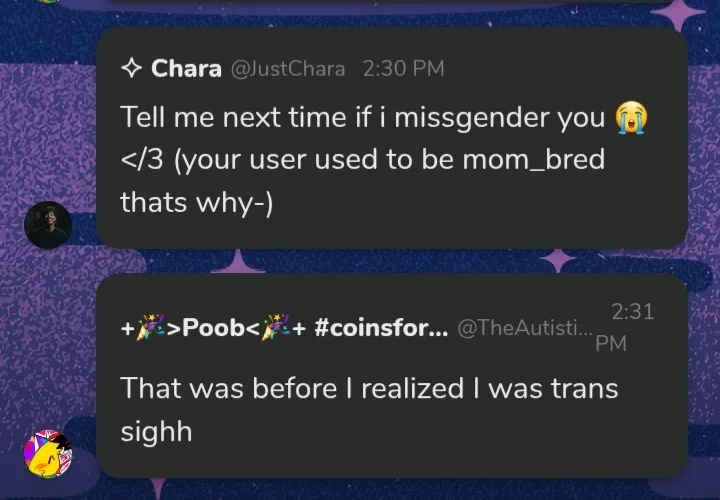The image size is (720, 500).
Task: Open the @TheAutisti... handle
Action: pos(525,328)
